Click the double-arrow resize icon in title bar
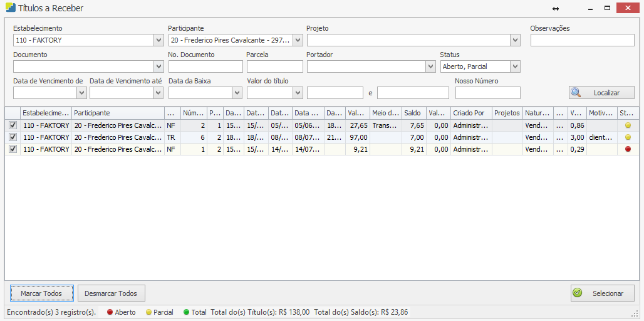The height and width of the screenshot is (321, 644). 555,8
